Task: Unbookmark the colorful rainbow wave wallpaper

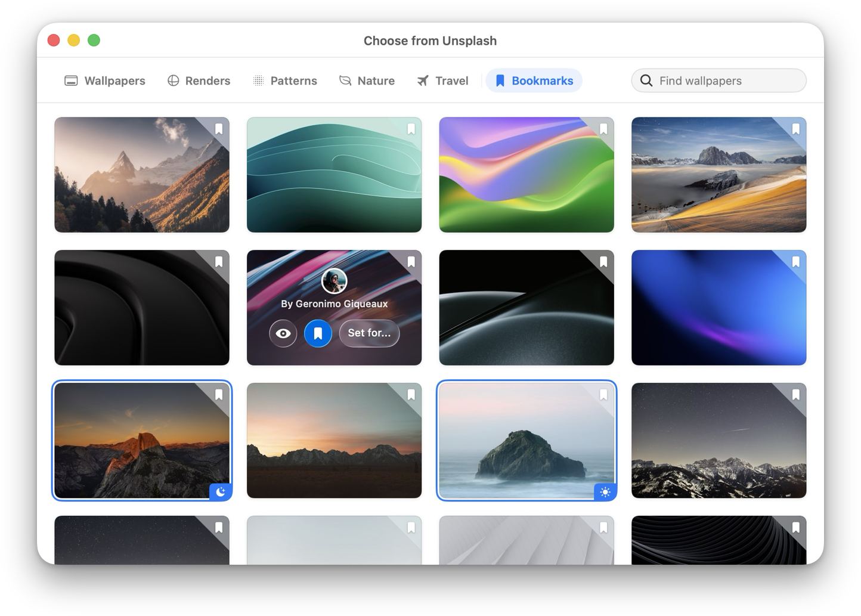Action: coord(603,129)
